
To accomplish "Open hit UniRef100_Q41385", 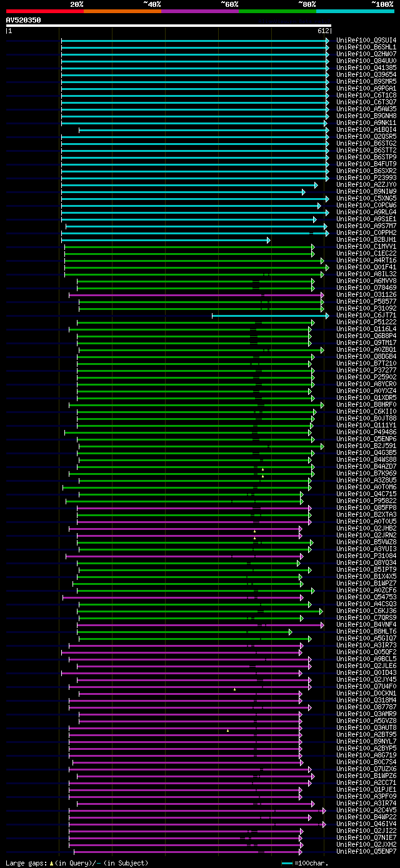I will click(366, 67).
